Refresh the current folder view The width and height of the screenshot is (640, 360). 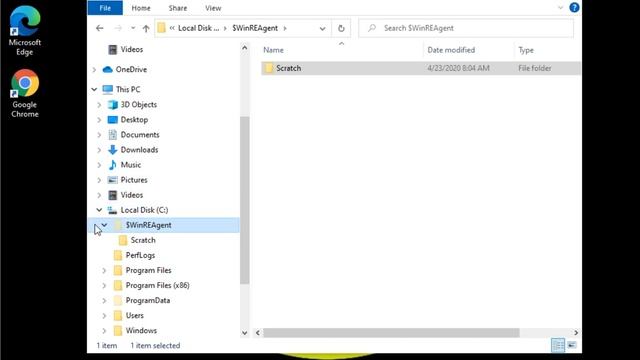341,28
